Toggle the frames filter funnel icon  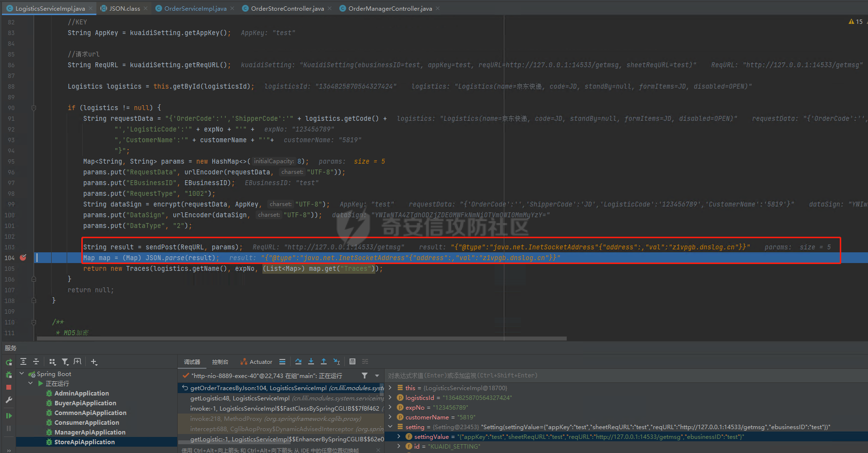point(365,376)
